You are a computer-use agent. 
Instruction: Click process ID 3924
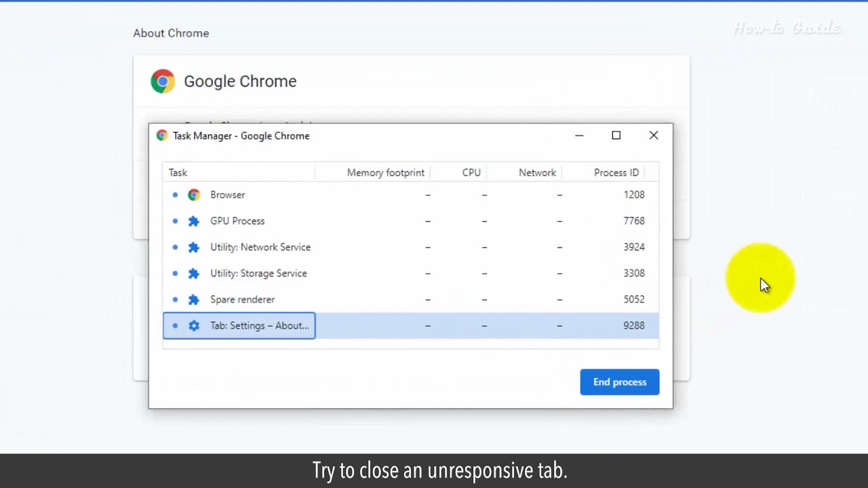click(634, 247)
